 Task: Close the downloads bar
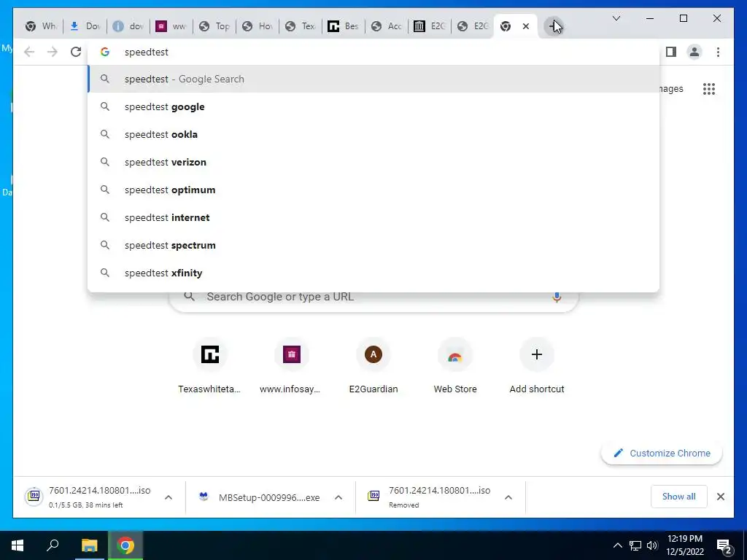click(x=720, y=497)
